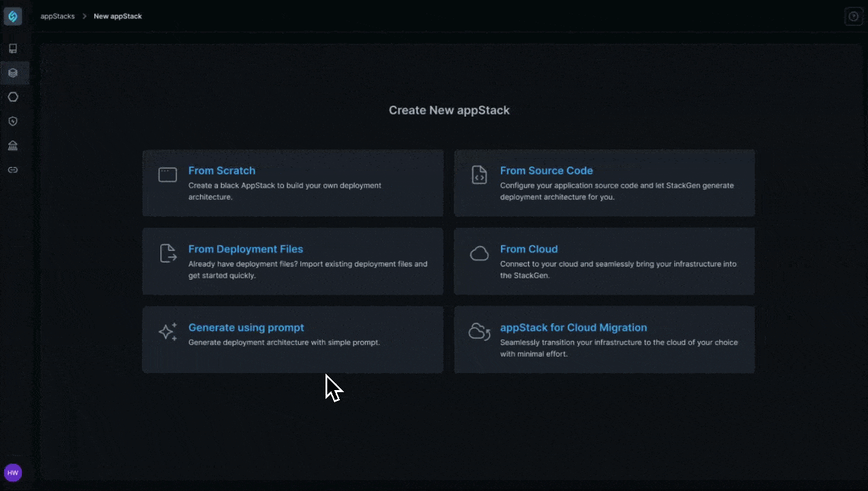
Task: Click 'Connect to your cloud' description
Action: point(618,269)
